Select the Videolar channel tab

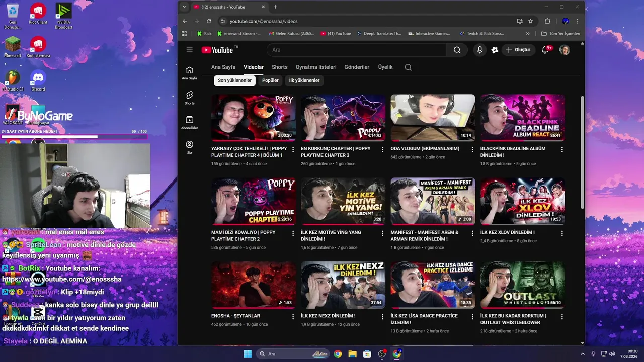pos(254,67)
